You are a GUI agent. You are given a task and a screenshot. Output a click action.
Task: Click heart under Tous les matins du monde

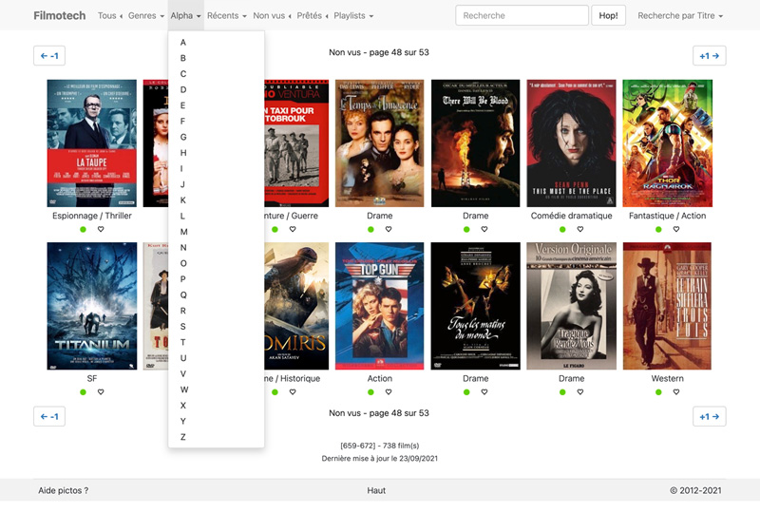484,392
